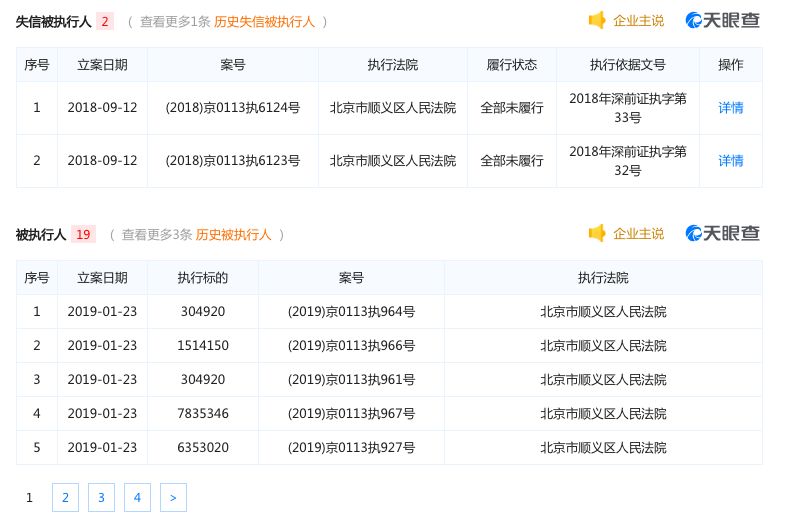Click the 被执行人 count badge 19
786x531 pixels.
coord(83,234)
